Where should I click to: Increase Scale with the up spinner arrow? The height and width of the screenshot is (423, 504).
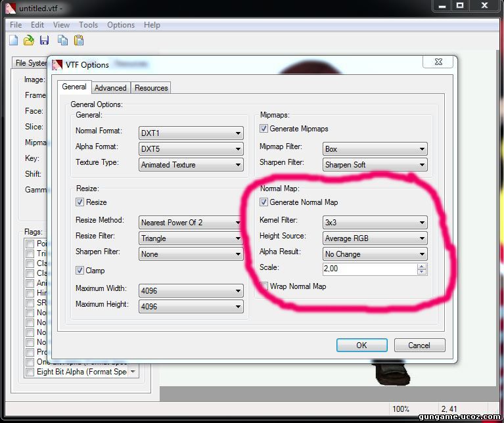(422, 266)
